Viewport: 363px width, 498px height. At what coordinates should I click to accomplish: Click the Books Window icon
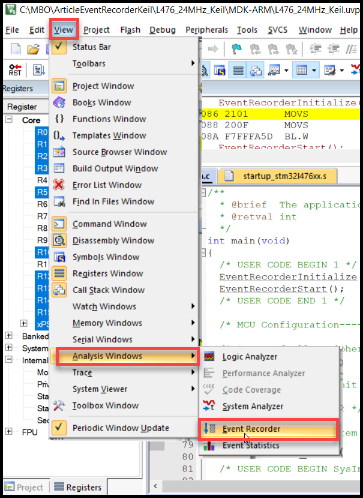[59, 102]
